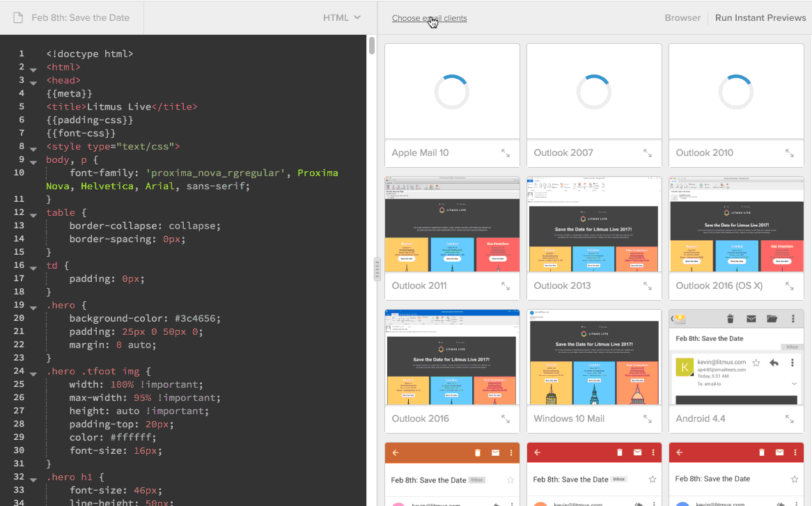Click the background-color: #3c4656 line
This screenshot has width=812, height=506.
(145, 318)
